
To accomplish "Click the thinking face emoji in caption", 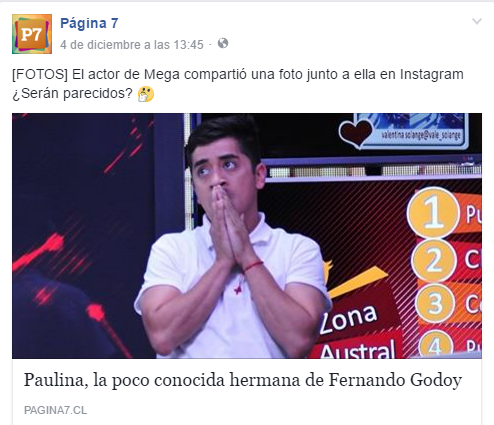I will pos(146,94).
